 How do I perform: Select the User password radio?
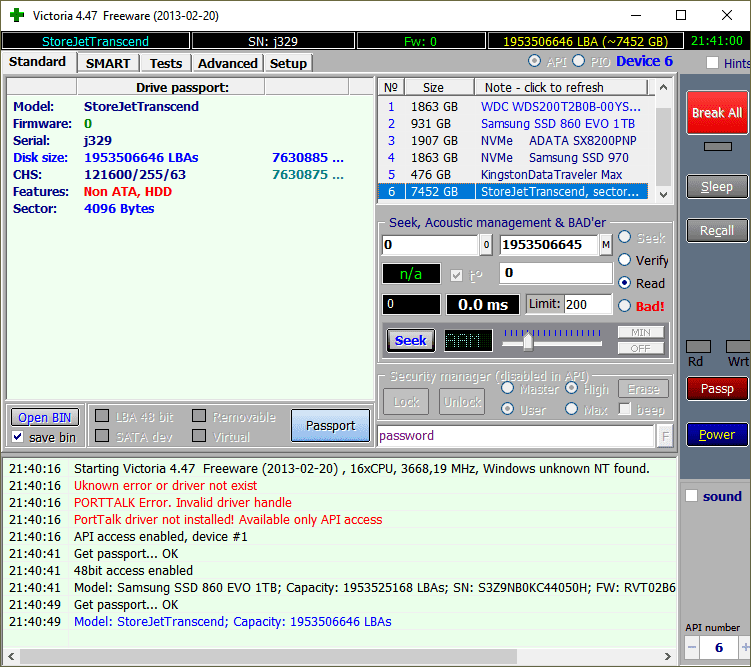(507, 409)
